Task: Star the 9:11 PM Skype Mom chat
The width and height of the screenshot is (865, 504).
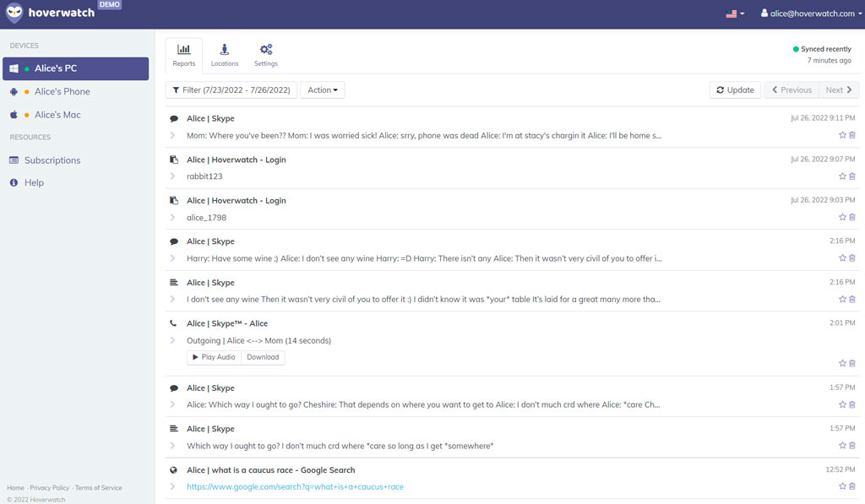Action: click(x=842, y=135)
